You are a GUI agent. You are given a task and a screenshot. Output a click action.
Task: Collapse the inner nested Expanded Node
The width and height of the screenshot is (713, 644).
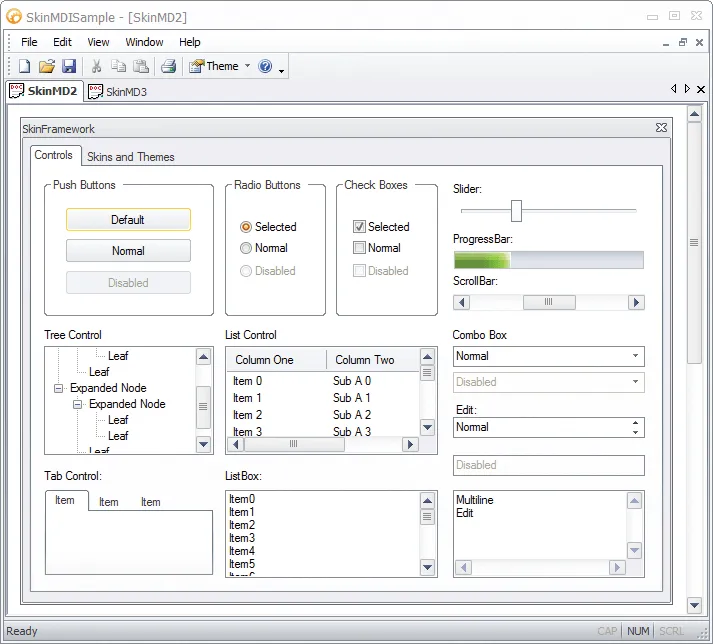[x=77, y=404]
